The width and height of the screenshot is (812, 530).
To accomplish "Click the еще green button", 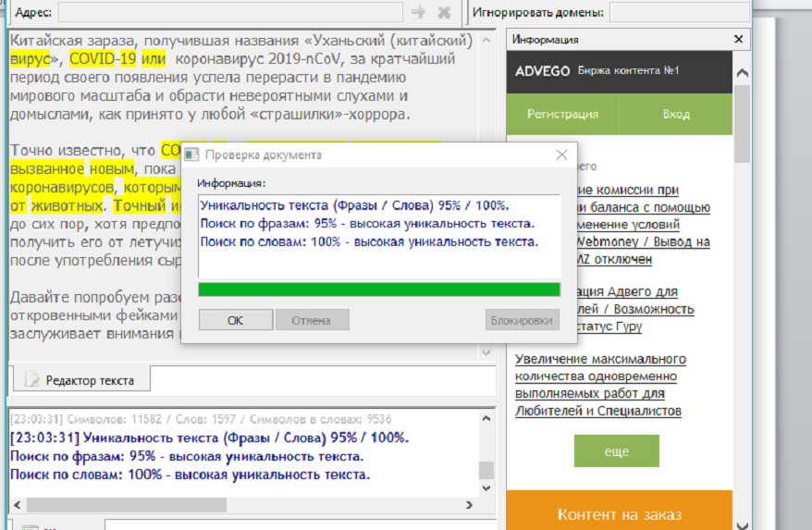I will (x=616, y=451).
